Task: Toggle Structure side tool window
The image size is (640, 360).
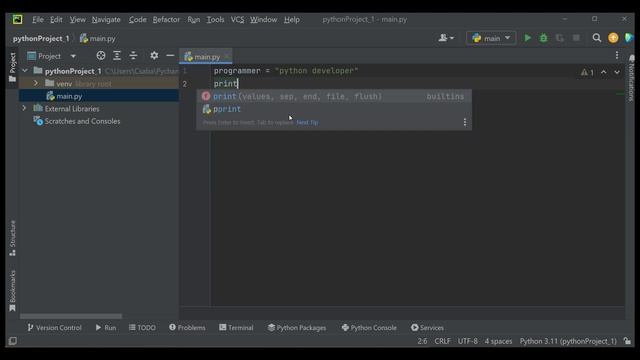Action: [13, 238]
